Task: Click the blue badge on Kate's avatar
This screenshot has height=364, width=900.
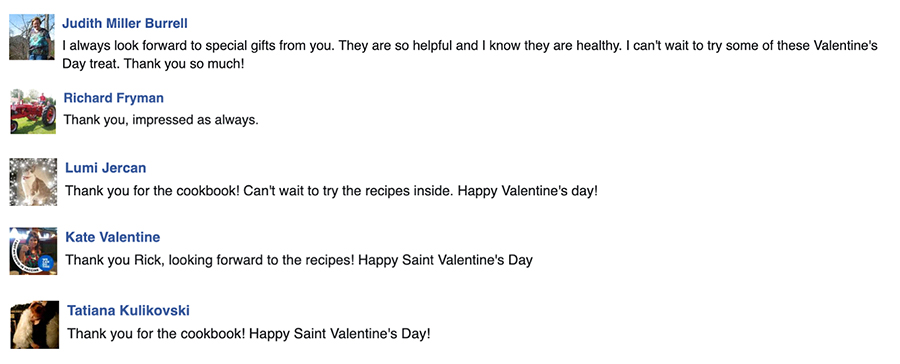Action: 48,264
